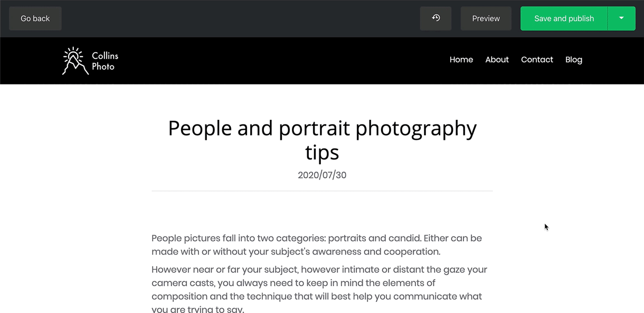The width and height of the screenshot is (644, 313).
Task: Click the horizontal divider under the date
Action: click(322, 191)
